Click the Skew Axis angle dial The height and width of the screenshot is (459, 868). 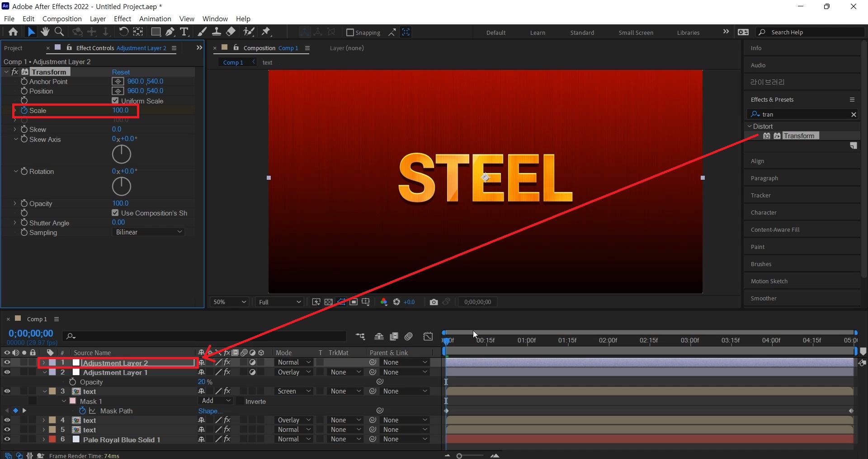coord(122,154)
